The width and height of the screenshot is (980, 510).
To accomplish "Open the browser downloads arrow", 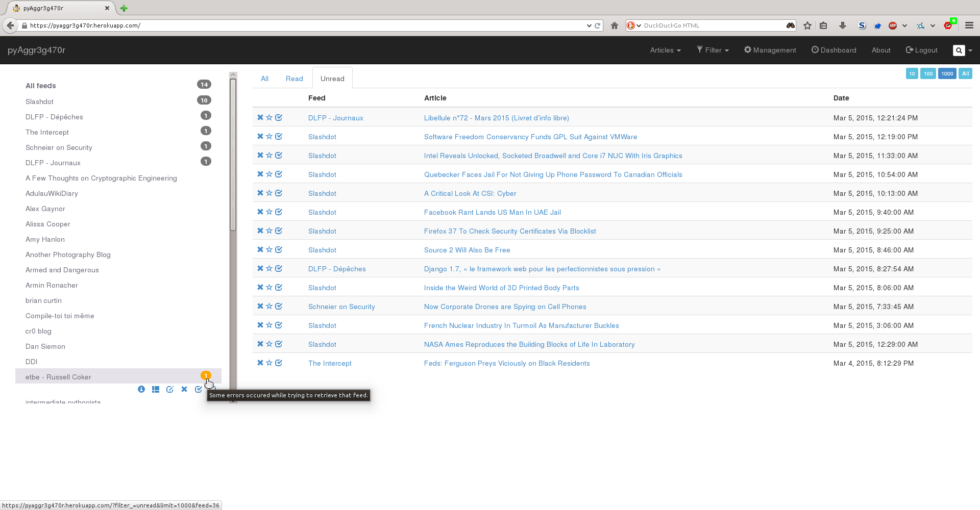I will (x=843, y=25).
